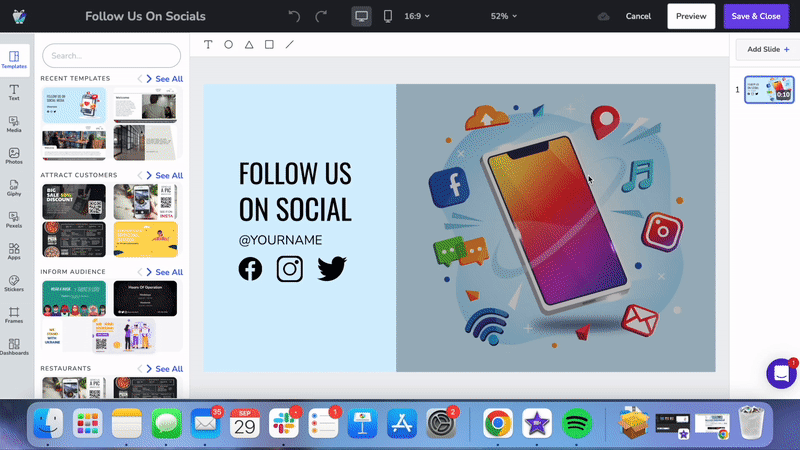Open the Text sidebar panel
The image size is (800, 450).
(14, 92)
